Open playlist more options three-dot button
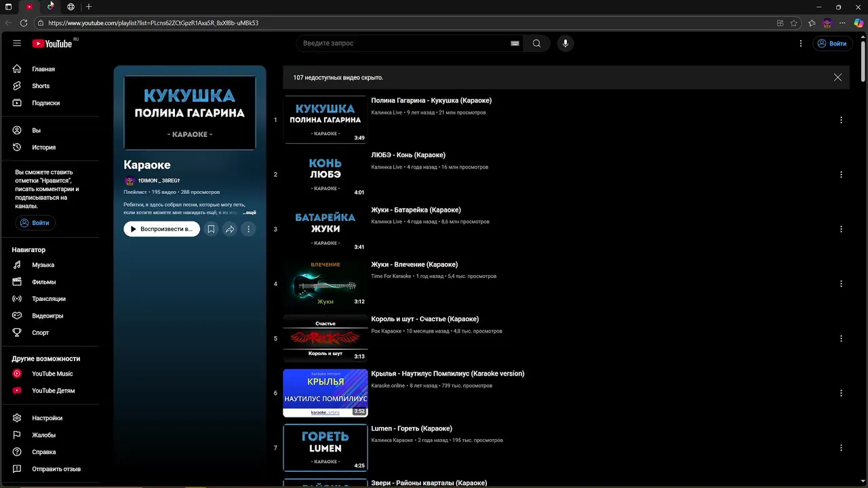Image resolution: width=868 pixels, height=488 pixels. pos(248,229)
